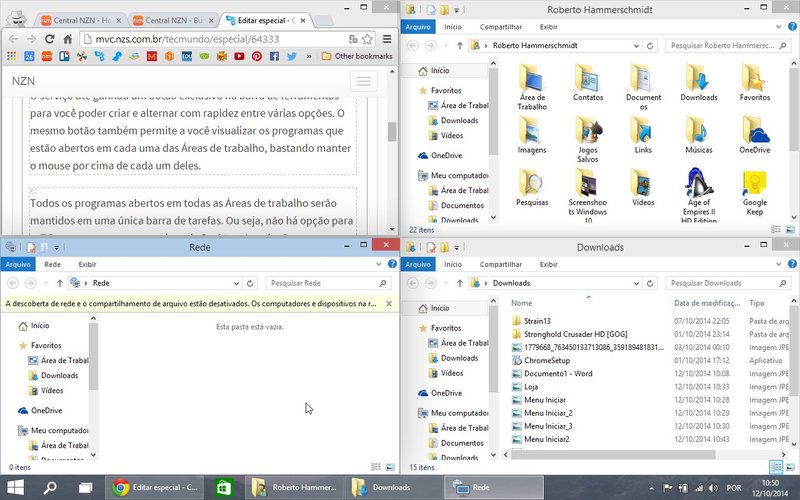Screen dimensions: 800x500
Task: Refresh the Rede window address bar
Action: [x=250, y=283]
